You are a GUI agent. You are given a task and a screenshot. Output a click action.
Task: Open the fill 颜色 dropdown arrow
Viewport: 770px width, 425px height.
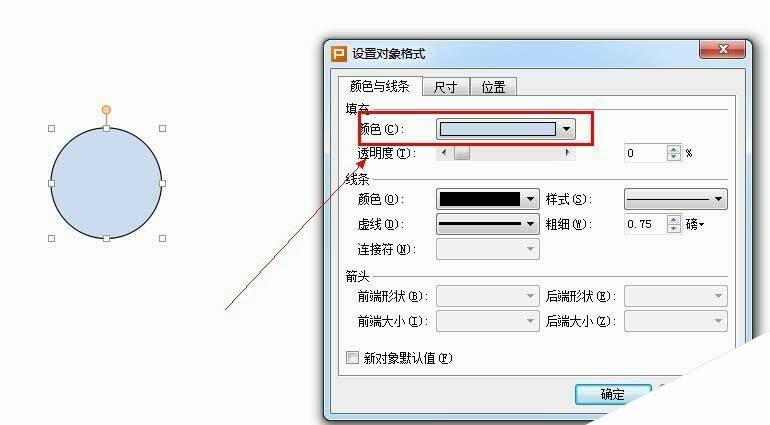click(566, 129)
